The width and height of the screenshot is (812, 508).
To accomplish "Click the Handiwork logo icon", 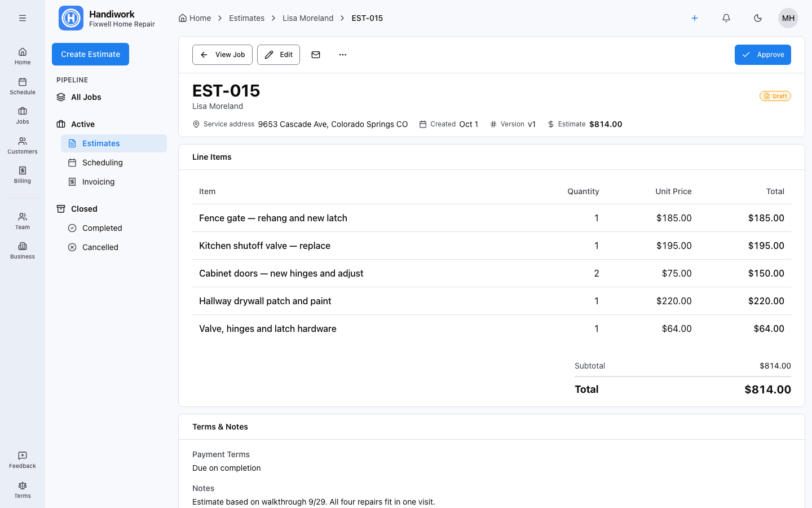I will coord(71,18).
